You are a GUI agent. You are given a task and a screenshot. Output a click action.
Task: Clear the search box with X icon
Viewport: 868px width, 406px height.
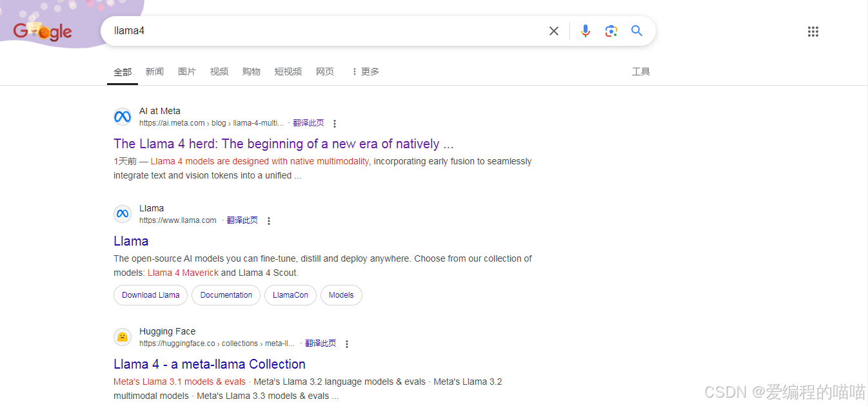tap(554, 31)
